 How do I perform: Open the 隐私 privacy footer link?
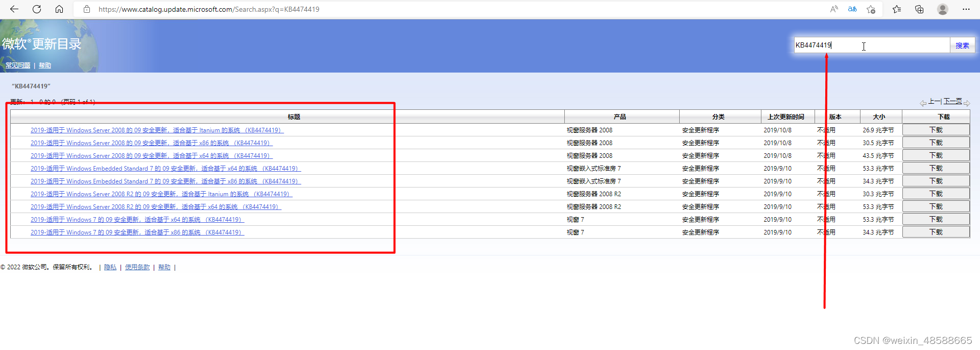(x=110, y=267)
